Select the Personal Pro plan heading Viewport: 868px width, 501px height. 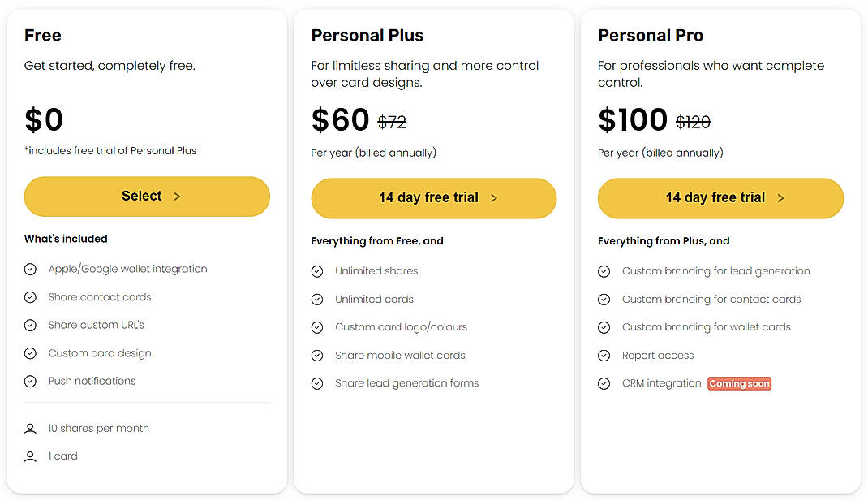[x=651, y=35]
